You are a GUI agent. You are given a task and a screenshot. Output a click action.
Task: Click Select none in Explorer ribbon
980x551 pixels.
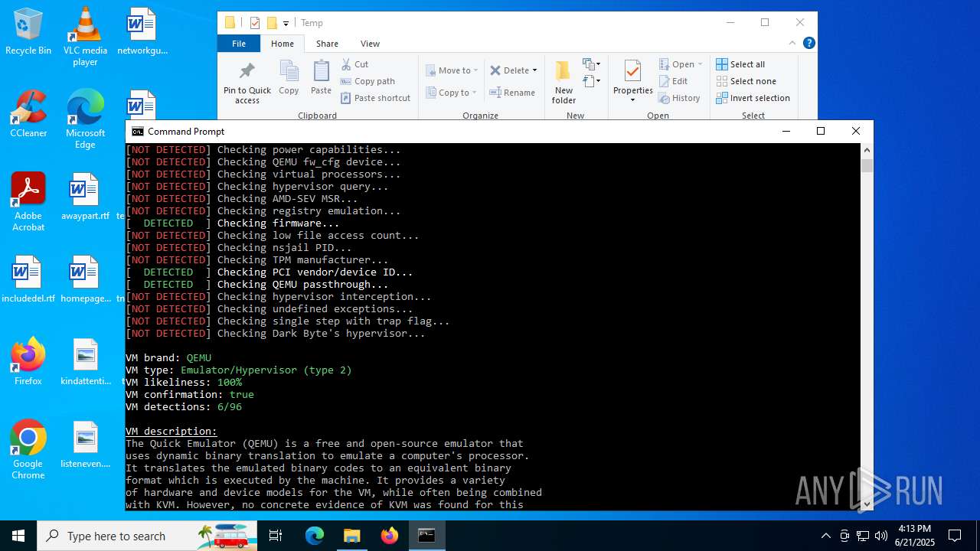(x=746, y=81)
